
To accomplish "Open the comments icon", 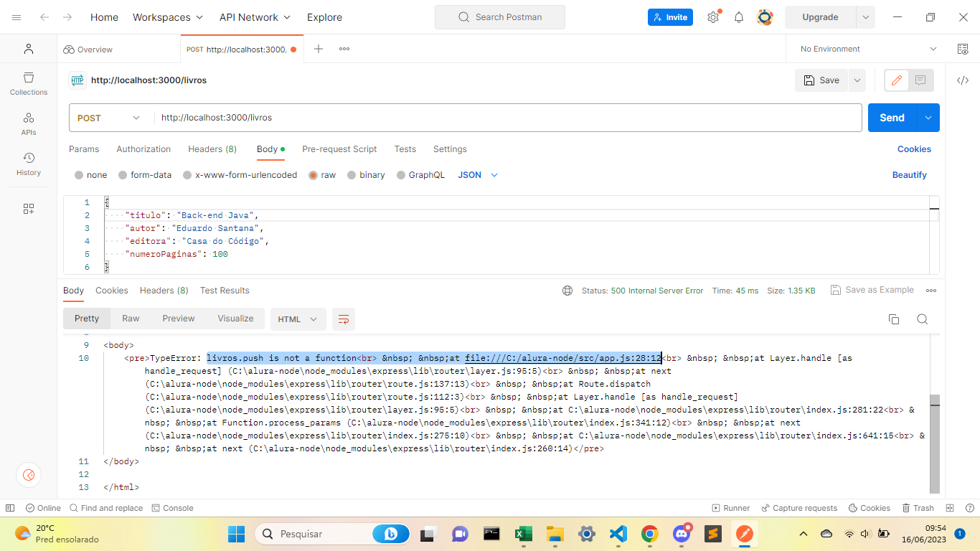I will click(921, 80).
